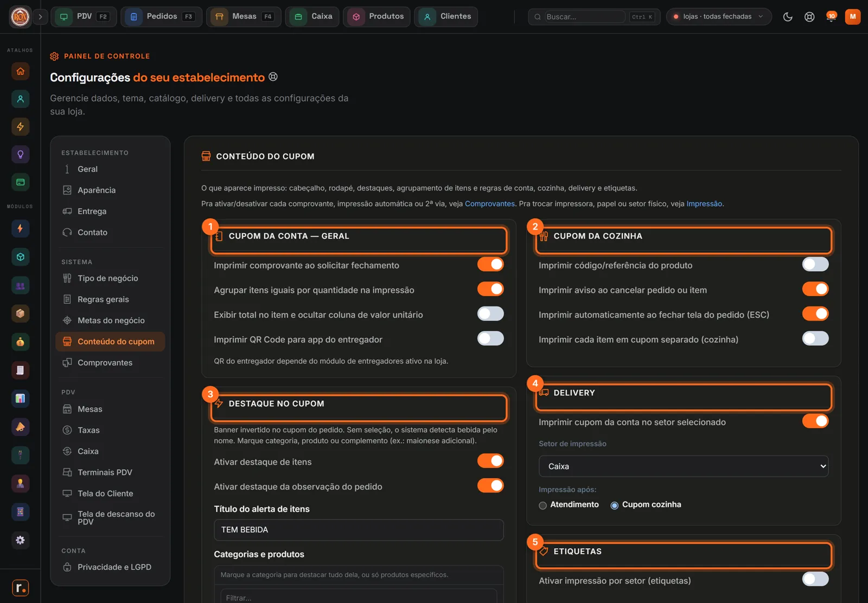Toggle Imprimir cada item em cupom separado
This screenshot has height=603, width=868.
coord(815,339)
